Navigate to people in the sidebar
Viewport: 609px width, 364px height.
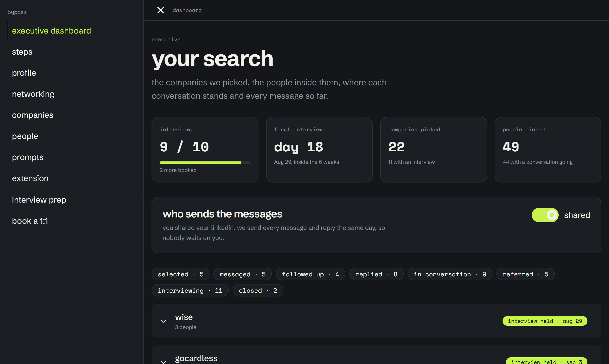point(25,136)
